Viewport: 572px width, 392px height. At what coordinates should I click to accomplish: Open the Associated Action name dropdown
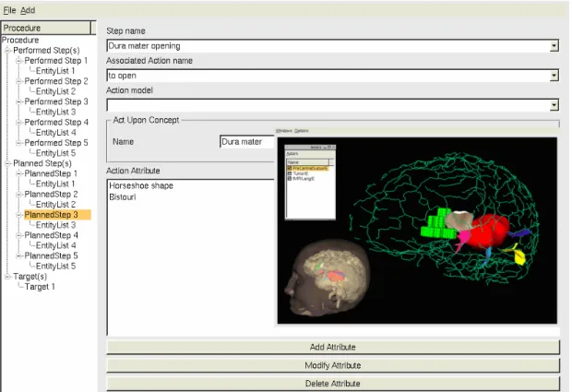pos(554,76)
